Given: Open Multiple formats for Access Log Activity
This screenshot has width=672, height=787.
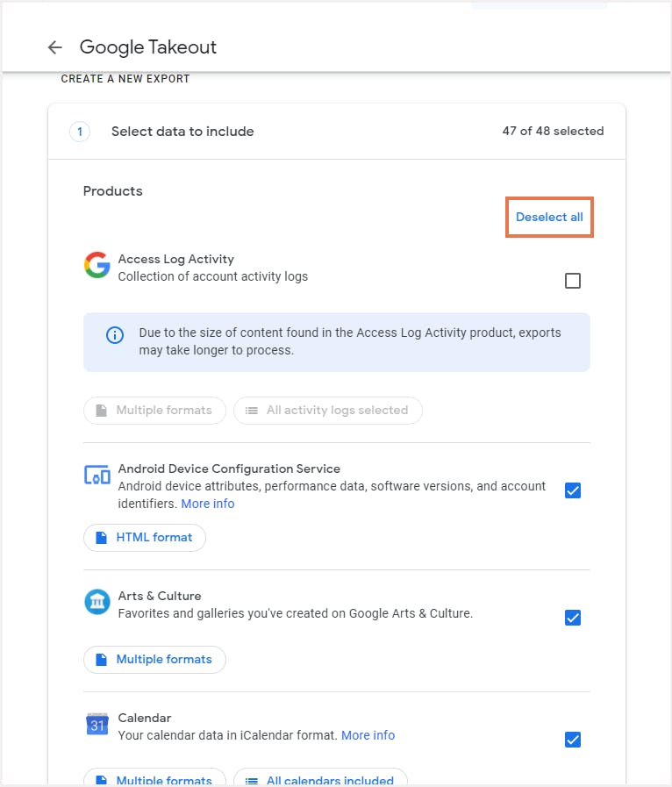Looking at the screenshot, I should [x=154, y=410].
